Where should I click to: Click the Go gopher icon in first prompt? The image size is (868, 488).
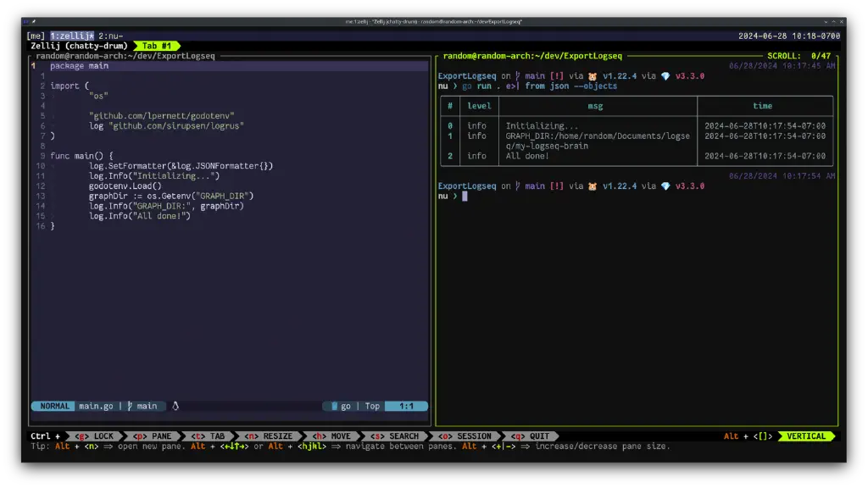593,76
